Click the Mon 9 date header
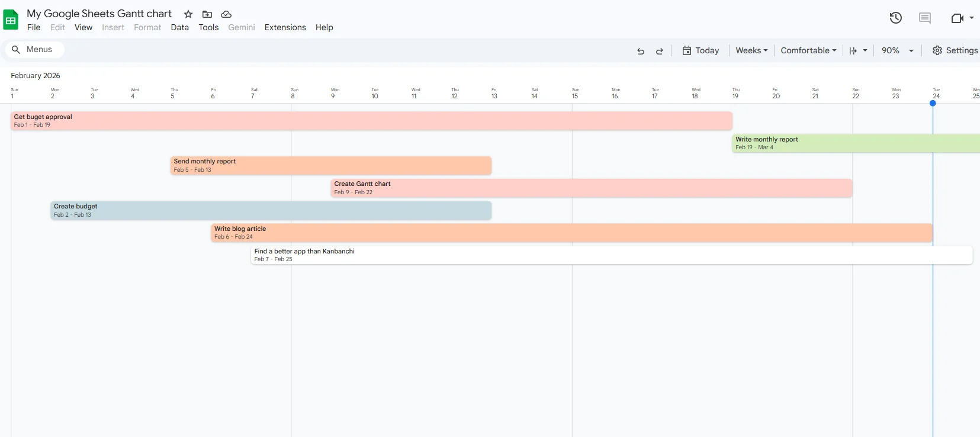The image size is (980, 437). pos(335,94)
